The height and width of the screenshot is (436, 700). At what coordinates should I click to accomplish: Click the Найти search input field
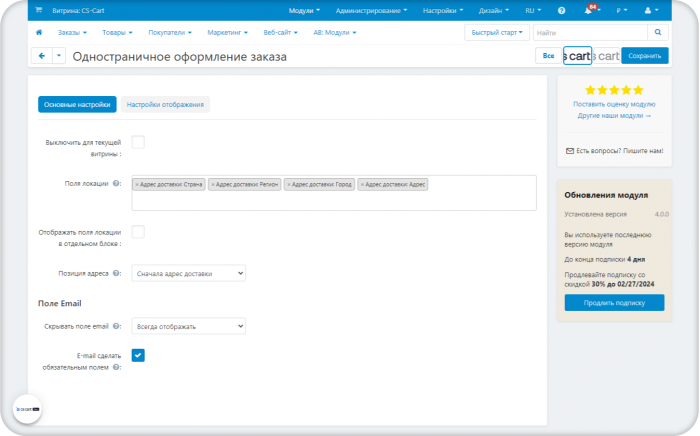(590, 32)
